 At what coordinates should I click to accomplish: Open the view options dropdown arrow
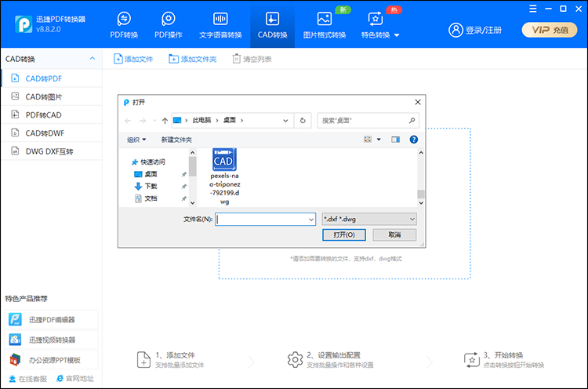click(379, 139)
